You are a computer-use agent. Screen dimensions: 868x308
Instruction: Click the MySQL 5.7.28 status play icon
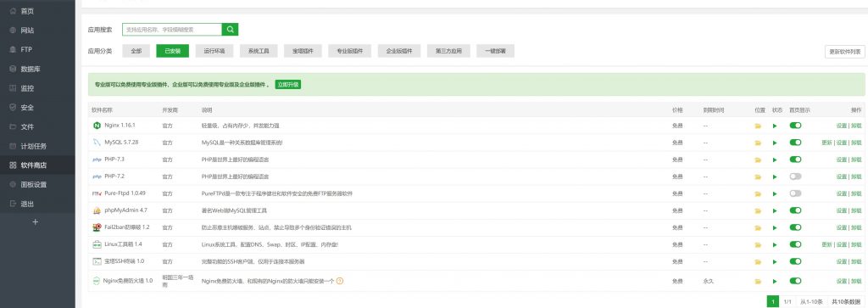click(x=775, y=143)
